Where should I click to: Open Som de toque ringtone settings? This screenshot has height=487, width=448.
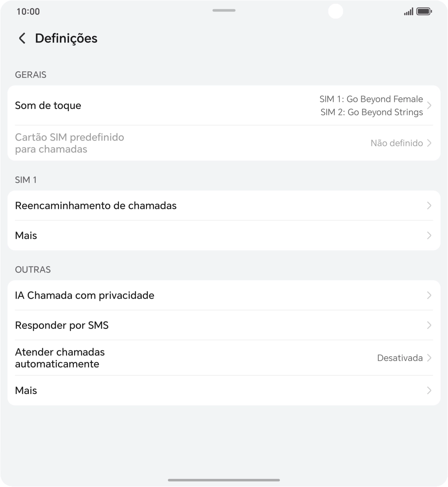(48, 106)
